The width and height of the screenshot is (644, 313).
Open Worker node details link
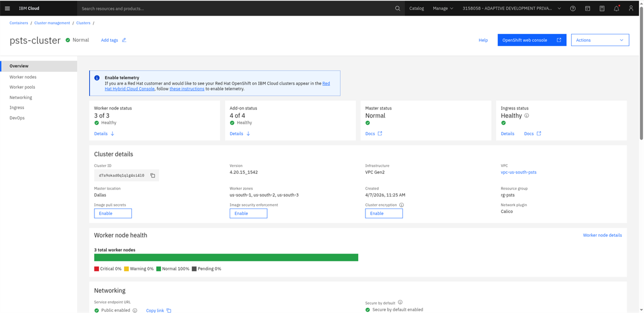[602, 235]
